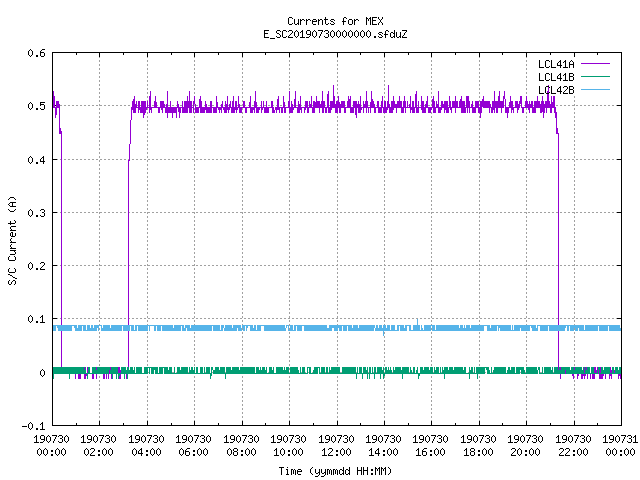The width and height of the screenshot is (640, 480).
Task: Click the y-axis value 0
Action: click(x=42, y=373)
